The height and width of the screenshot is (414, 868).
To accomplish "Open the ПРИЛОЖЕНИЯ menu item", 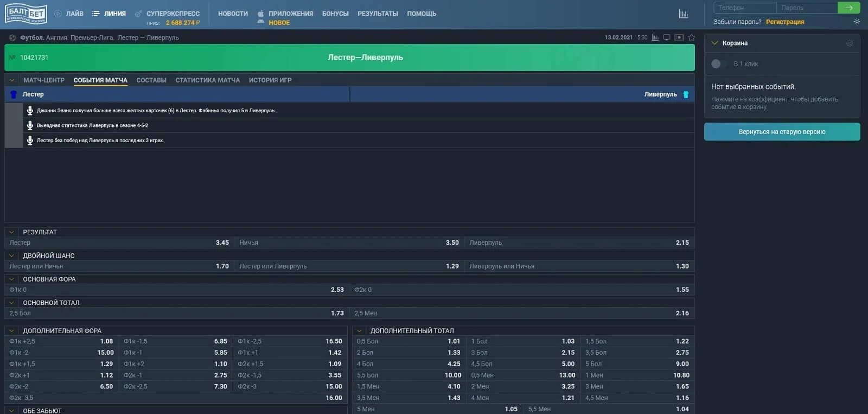I will (291, 14).
